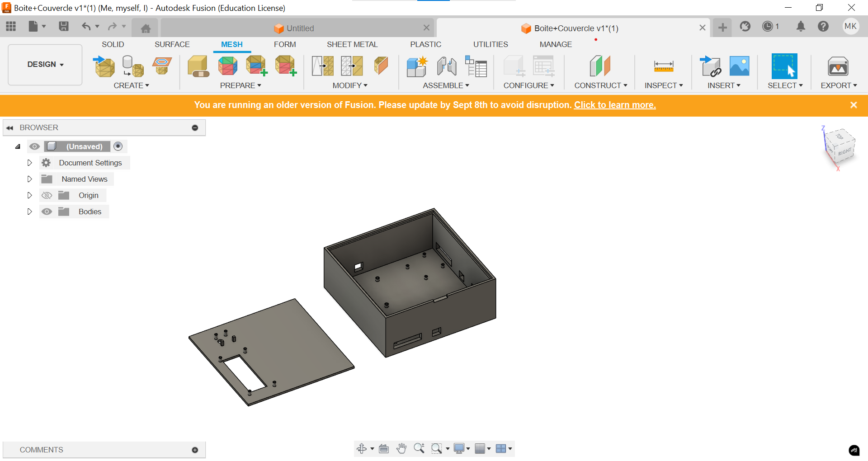Expand the Comments panel with plus button
The width and height of the screenshot is (868, 461).
point(195,450)
